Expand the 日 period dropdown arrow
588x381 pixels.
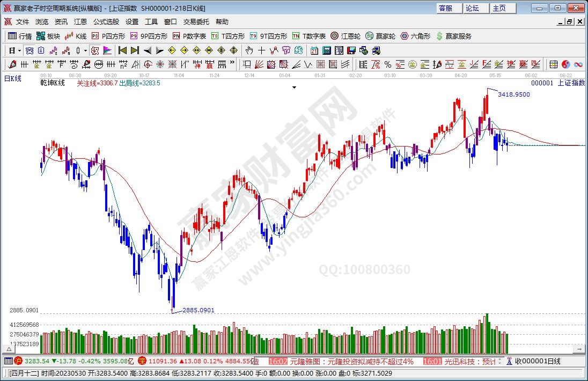(19, 50)
